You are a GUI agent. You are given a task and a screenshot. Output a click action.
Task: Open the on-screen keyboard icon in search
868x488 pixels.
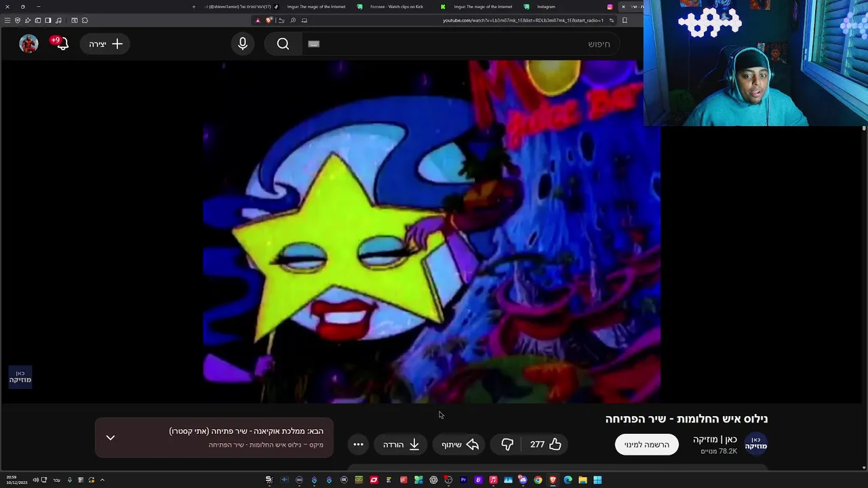313,44
